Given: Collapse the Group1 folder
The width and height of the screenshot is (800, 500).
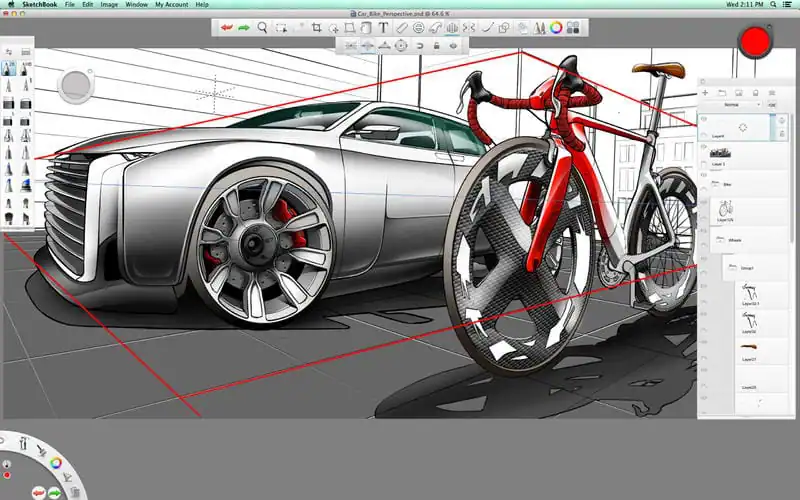Looking at the screenshot, I should pyautogui.click(x=732, y=267).
